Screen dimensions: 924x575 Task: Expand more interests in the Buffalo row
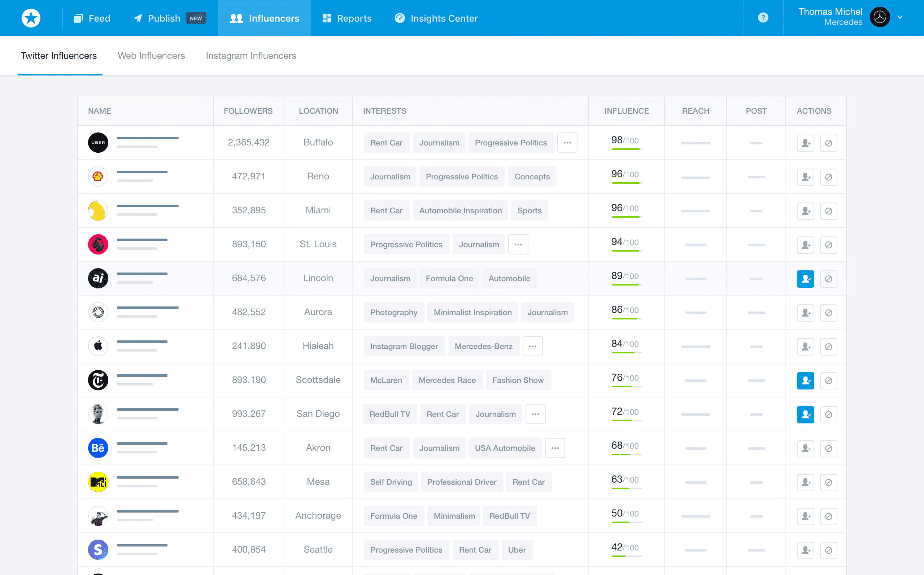tap(567, 143)
